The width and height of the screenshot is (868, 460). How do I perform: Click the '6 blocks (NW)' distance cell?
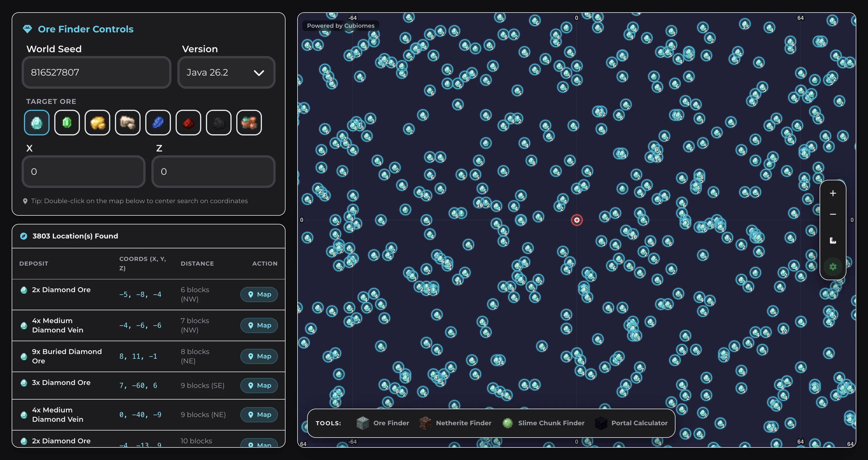click(195, 295)
